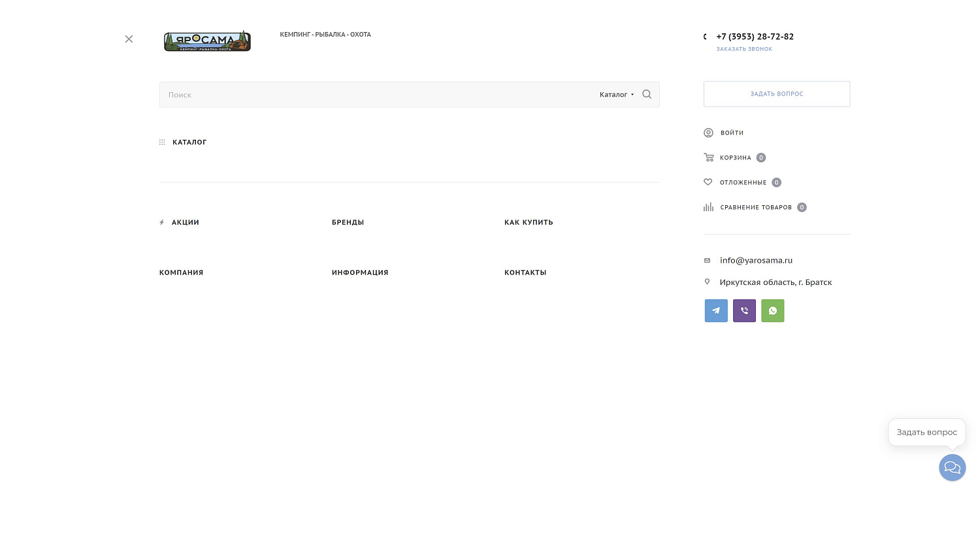The image size is (980, 534).
Task: Open the shopping cart Корзина
Action: click(735, 158)
